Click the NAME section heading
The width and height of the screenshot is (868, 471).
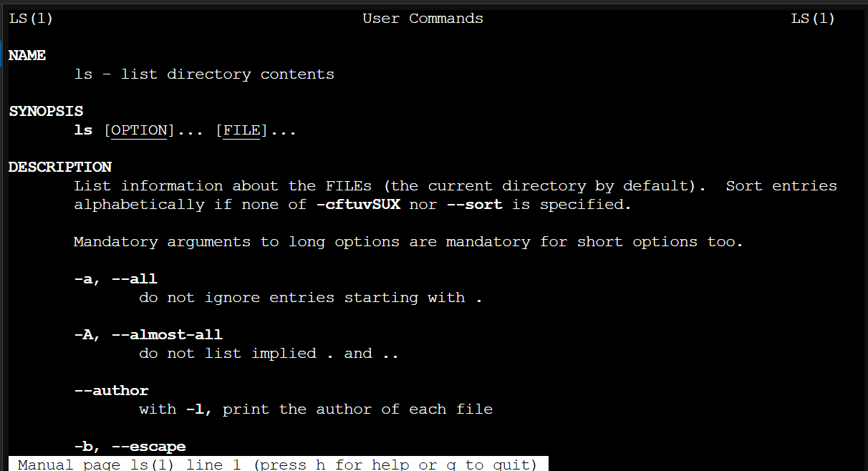27,55
